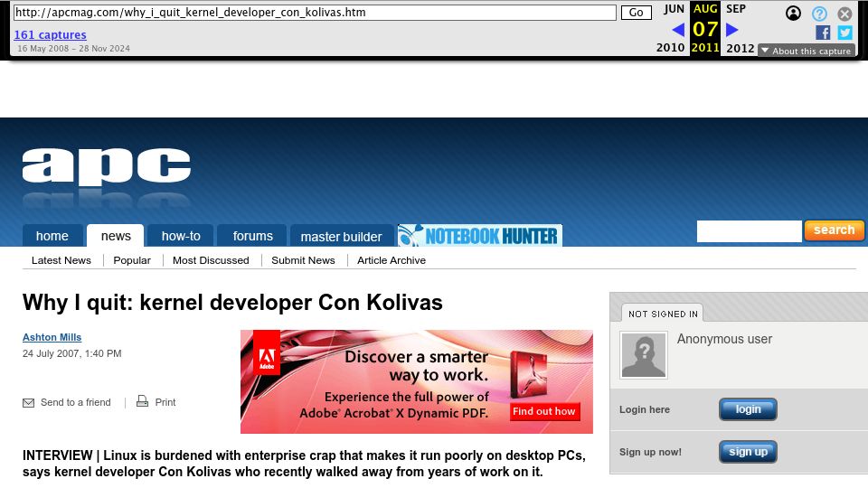Click the Print link

(165, 402)
